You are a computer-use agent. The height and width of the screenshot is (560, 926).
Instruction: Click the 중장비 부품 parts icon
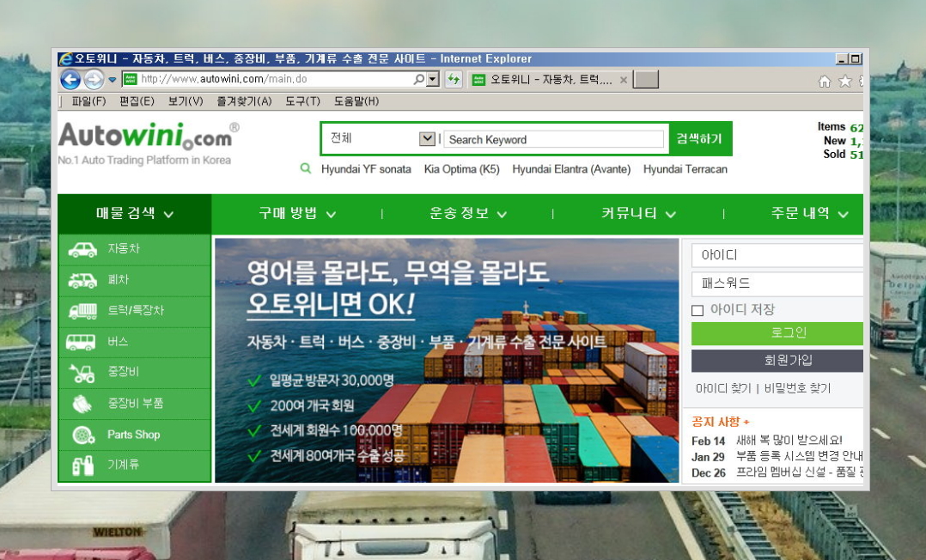(x=82, y=404)
